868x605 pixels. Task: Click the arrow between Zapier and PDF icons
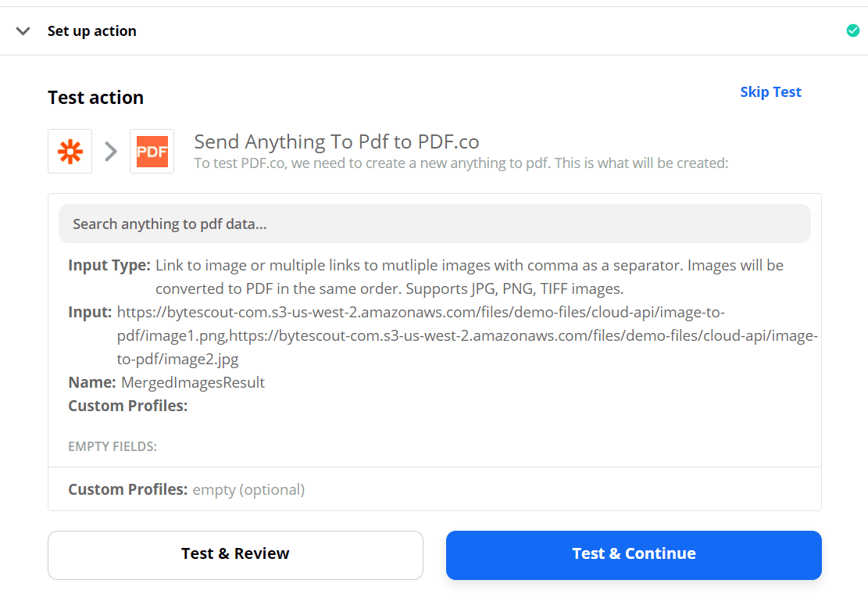pyautogui.click(x=109, y=151)
